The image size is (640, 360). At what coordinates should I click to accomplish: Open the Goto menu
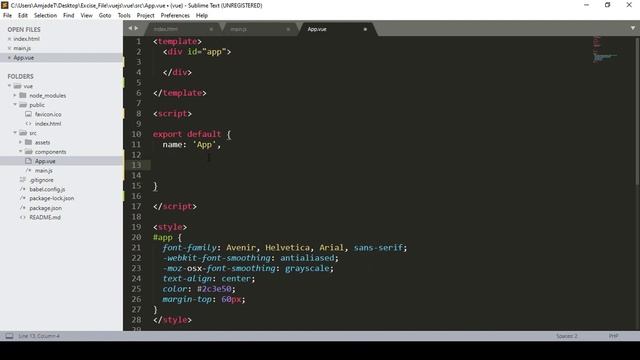pyautogui.click(x=105, y=16)
